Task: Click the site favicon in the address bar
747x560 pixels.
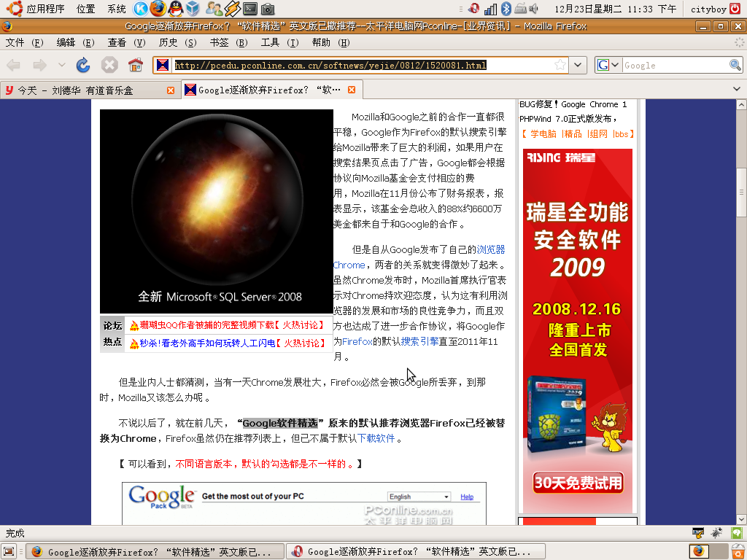Action: [x=163, y=65]
